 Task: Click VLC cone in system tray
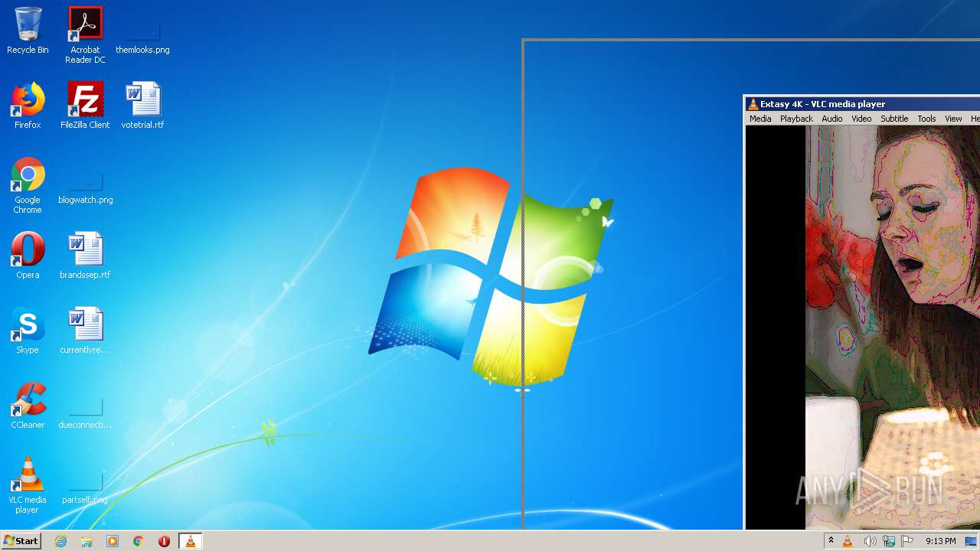pos(848,541)
